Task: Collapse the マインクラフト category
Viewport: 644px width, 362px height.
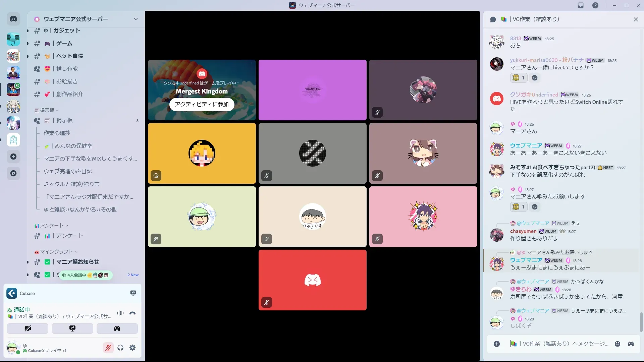Action: pos(56,252)
